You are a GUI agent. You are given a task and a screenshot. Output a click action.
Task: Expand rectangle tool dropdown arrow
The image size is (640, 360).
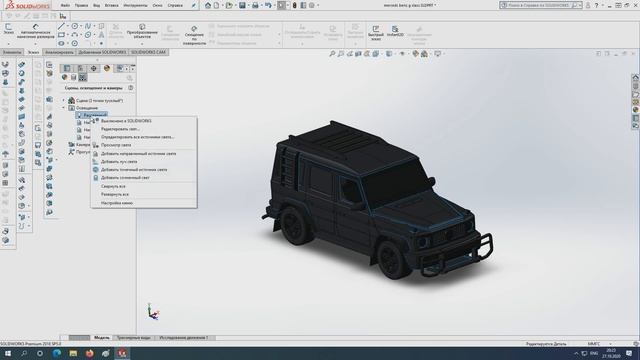pos(68,35)
